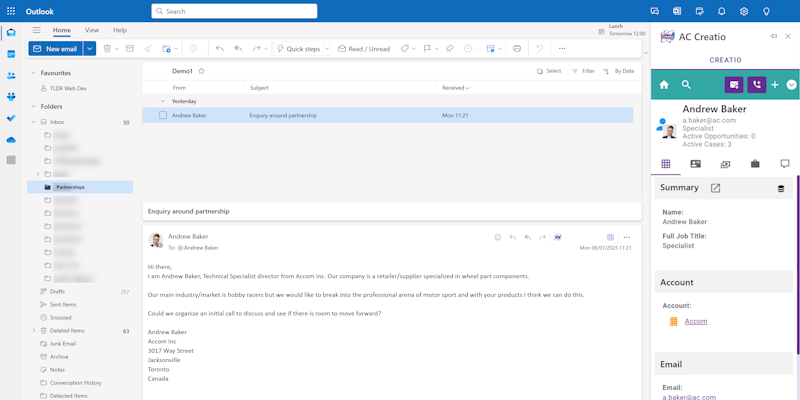
Task: Click the Creatio save email button
Action: (734, 85)
